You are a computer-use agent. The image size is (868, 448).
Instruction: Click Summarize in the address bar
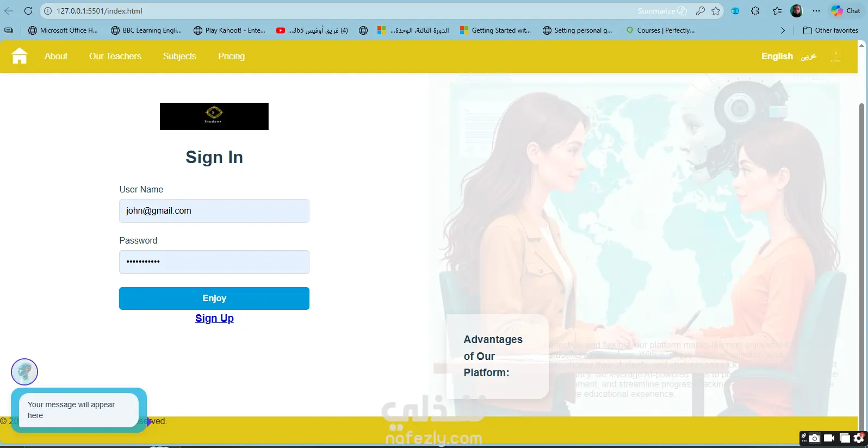pyautogui.click(x=662, y=11)
